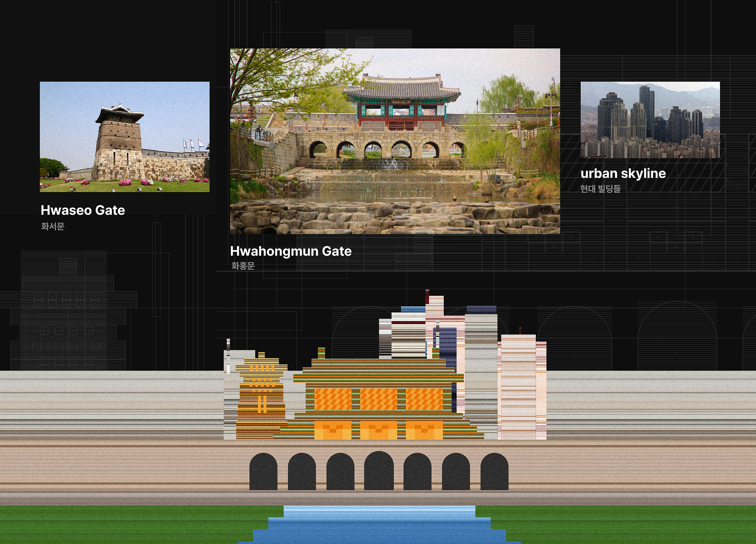Image resolution: width=756 pixels, height=544 pixels.
Task: Click the navy-striped tower in the illustration
Action: click(448, 342)
